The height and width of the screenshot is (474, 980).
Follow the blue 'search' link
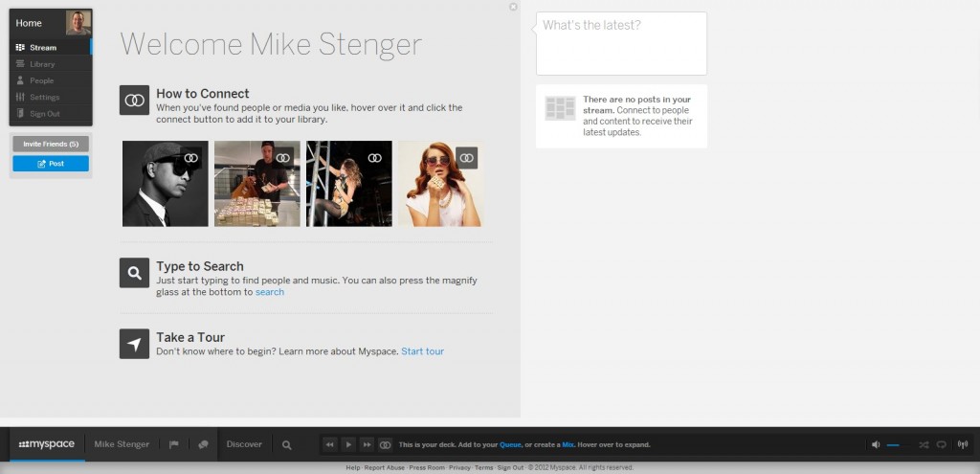tap(269, 292)
